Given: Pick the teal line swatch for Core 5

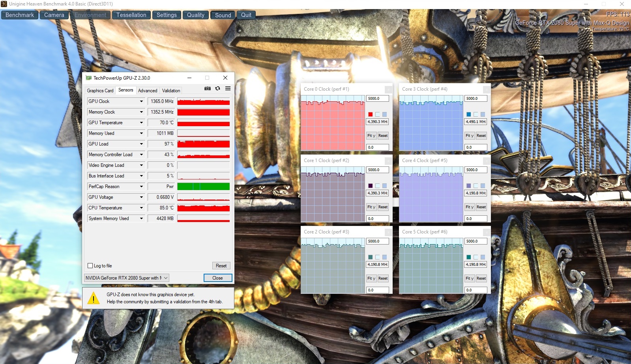Looking at the screenshot, I should tap(468, 257).
